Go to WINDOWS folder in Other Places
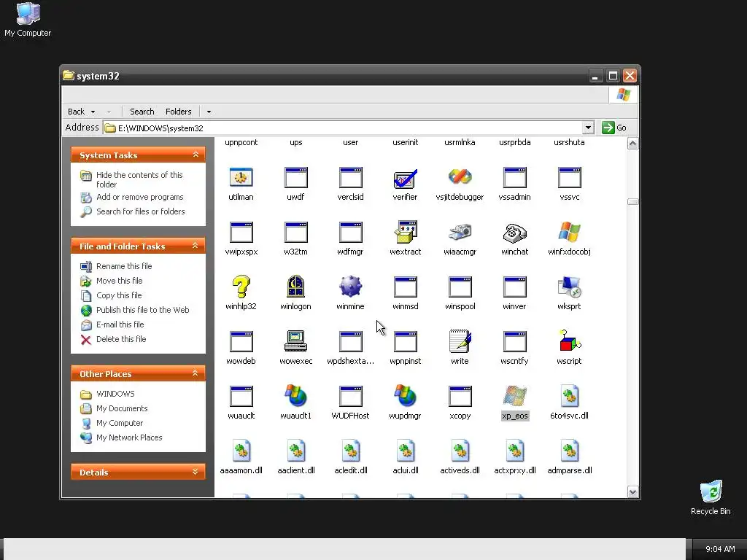Image resolution: width=747 pixels, height=560 pixels. [x=115, y=394]
